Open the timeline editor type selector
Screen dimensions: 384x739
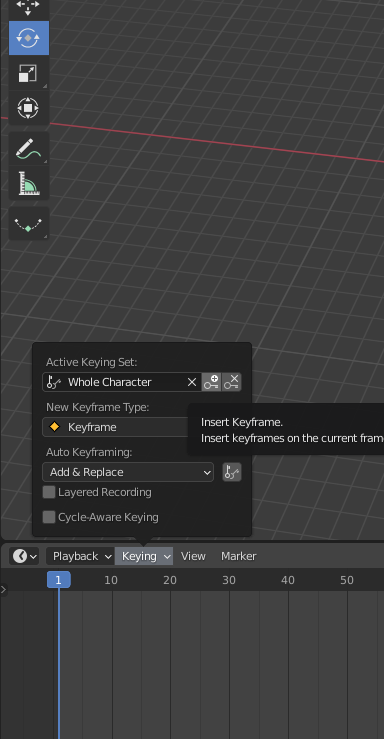click(x=24, y=556)
